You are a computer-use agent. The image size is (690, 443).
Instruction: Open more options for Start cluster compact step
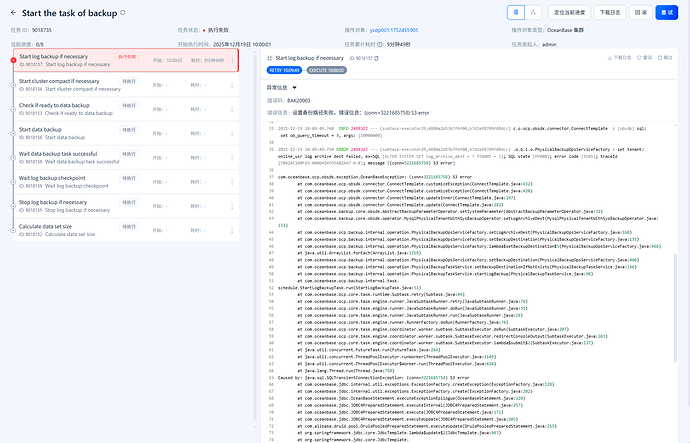tap(231, 84)
